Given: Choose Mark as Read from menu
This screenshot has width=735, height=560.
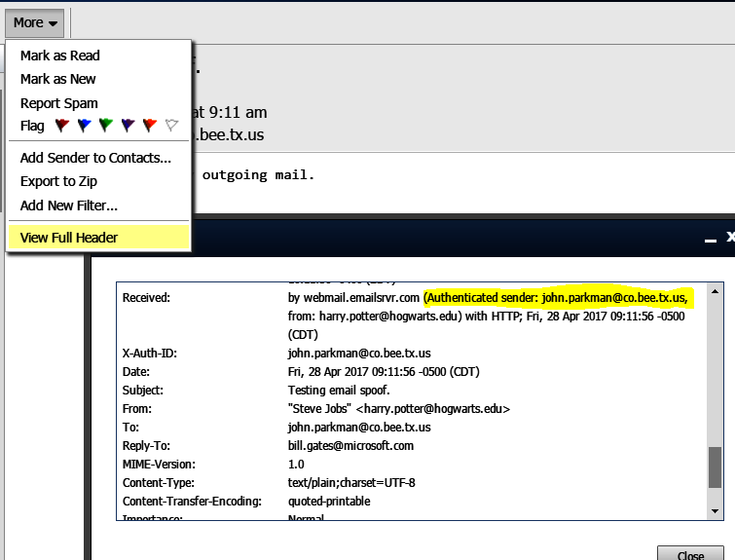Looking at the screenshot, I should click(59, 56).
